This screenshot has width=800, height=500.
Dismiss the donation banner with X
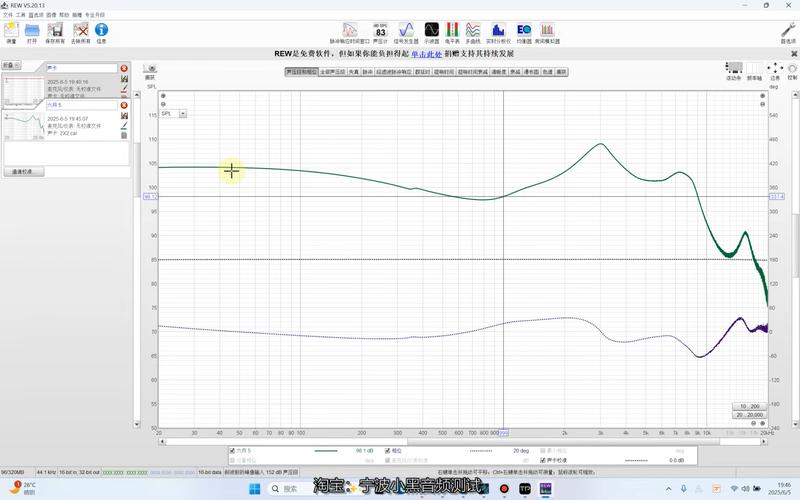tap(794, 54)
